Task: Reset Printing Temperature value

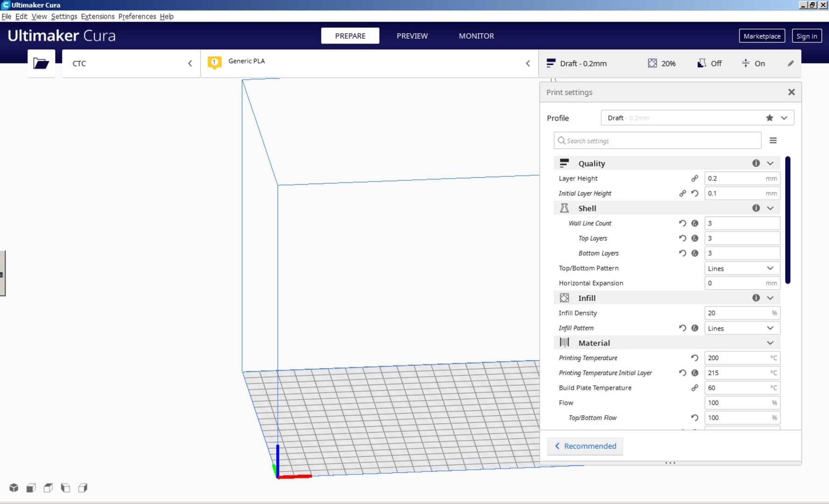Action: 694,358
